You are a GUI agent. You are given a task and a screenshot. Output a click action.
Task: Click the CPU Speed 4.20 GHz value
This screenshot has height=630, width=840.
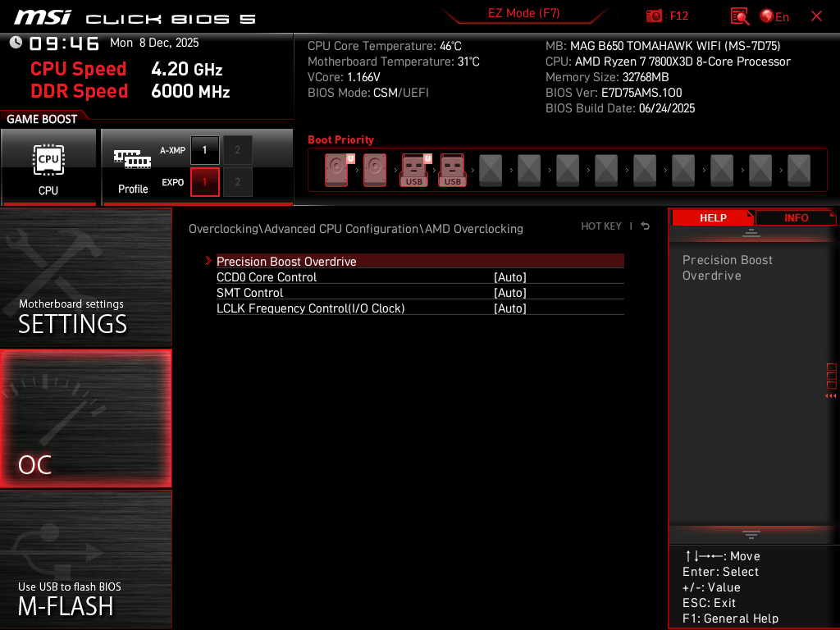coord(186,69)
